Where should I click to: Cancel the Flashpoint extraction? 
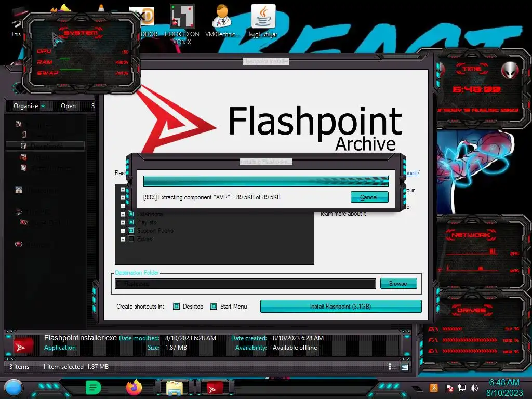point(369,197)
